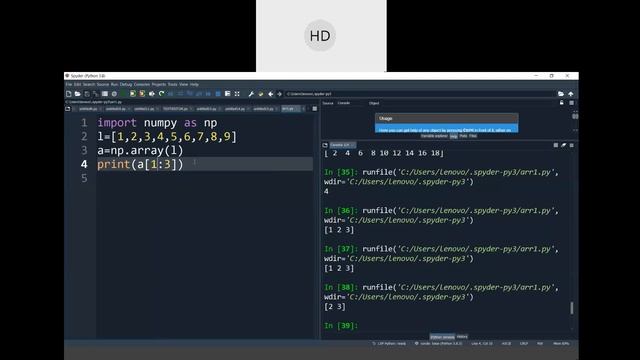
Task: Switch to the History bottom tab
Action: 462,337
